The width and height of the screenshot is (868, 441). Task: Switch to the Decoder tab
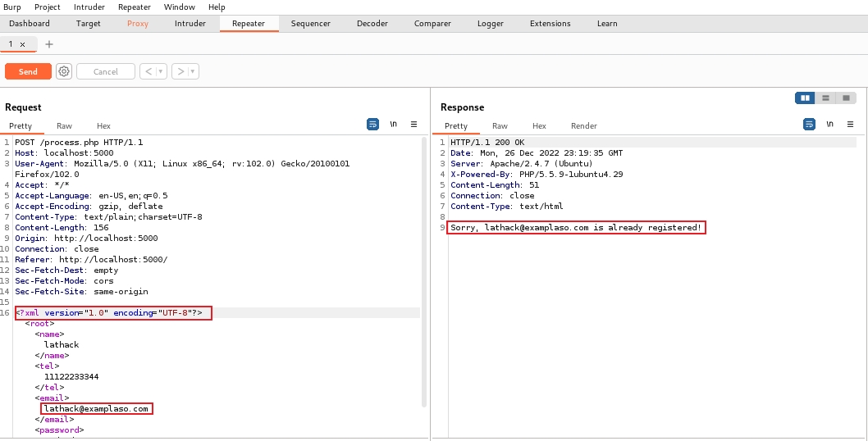(x=372, y=24)
